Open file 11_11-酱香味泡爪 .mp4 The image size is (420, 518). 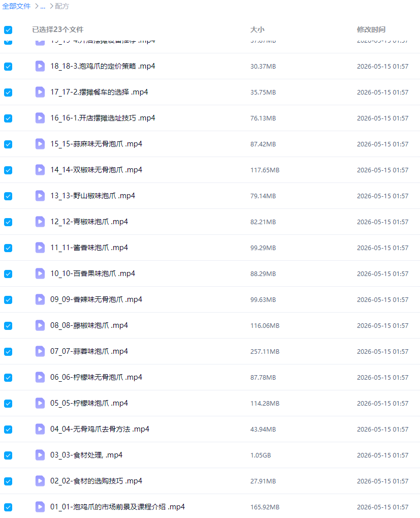point(89,248)
